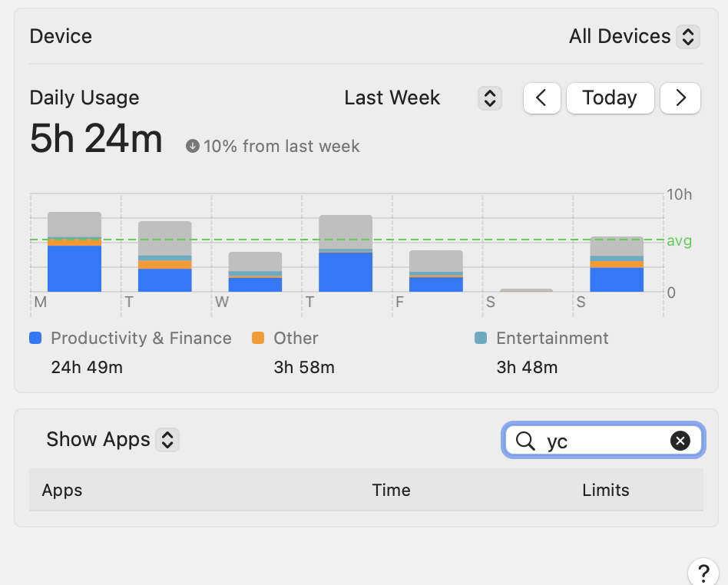Image resolution: width=728 pixels, height=585 pixels.
Task: Select the second Thursday usage bar
Action: (346, 253)
